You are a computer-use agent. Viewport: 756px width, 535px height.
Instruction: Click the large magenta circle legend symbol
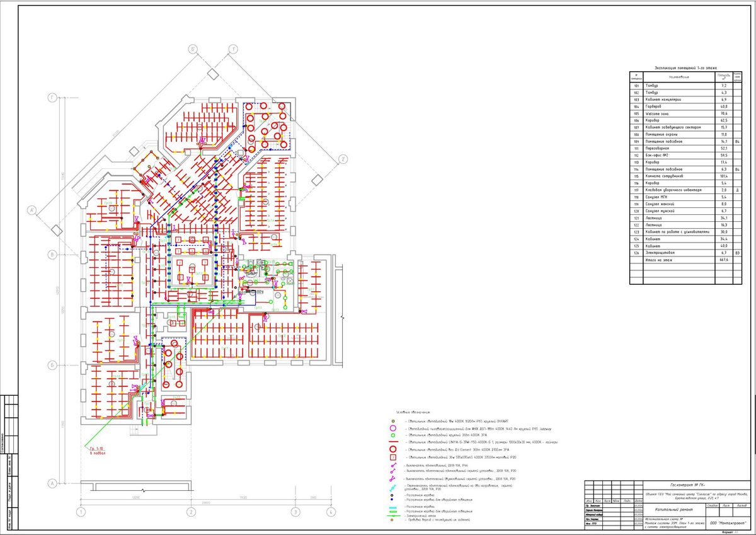[392, 428]
